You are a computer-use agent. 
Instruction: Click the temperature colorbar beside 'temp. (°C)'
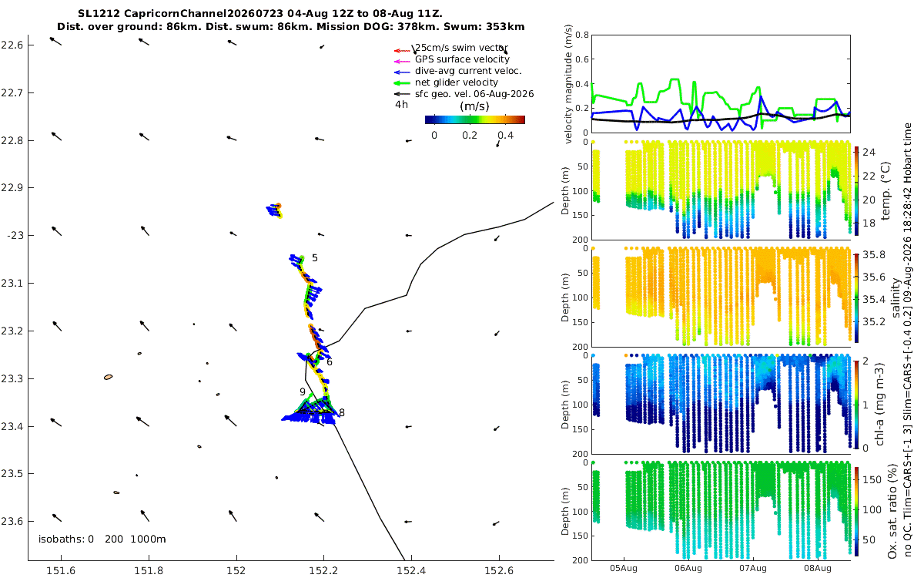tap(856, 191)
